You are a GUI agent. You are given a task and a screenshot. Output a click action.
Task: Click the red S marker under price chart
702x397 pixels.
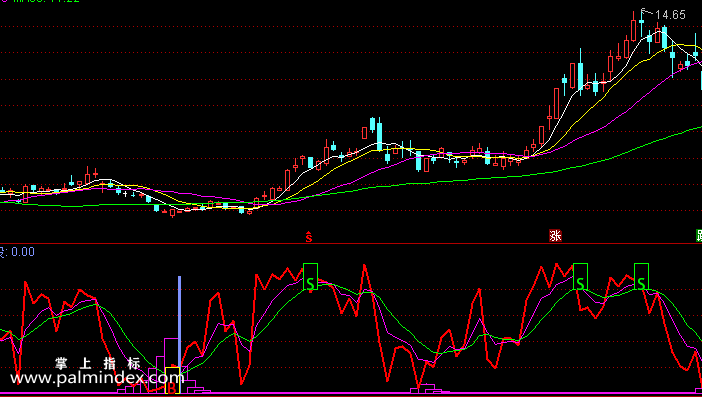pyautogui.click(x=308, y=236)
